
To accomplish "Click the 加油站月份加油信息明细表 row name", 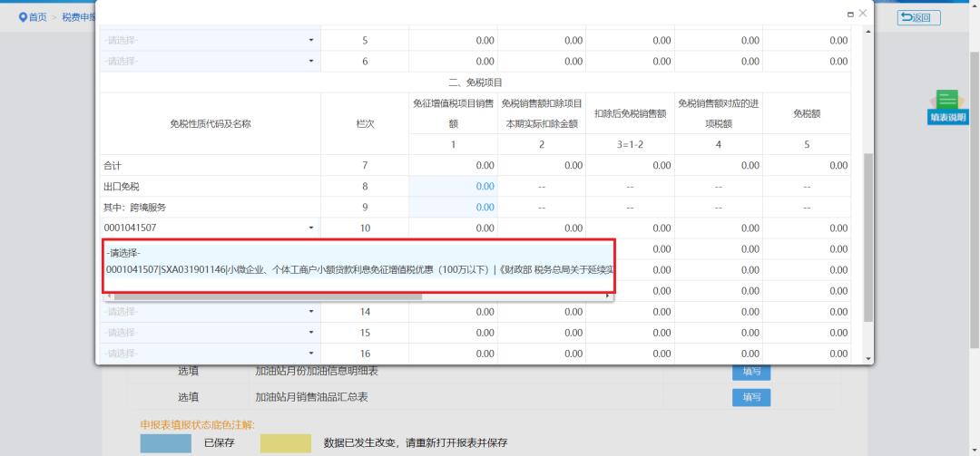I will 317,372.
